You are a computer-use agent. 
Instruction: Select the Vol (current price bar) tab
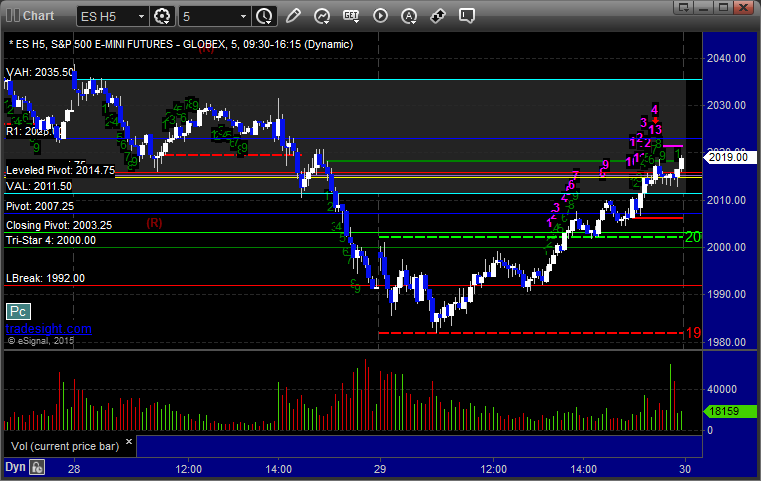65,446
